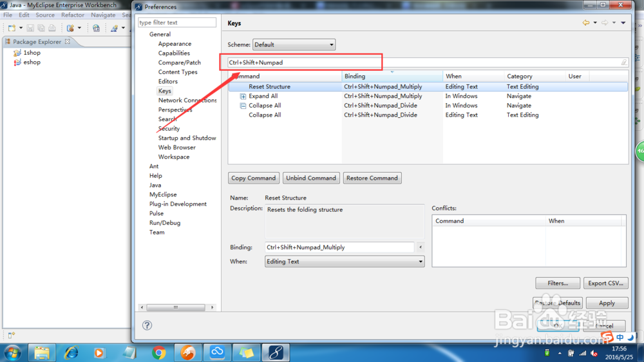
Task: Switch to MyEclipse 8 taskbar icon
Action: coord(276,352)
